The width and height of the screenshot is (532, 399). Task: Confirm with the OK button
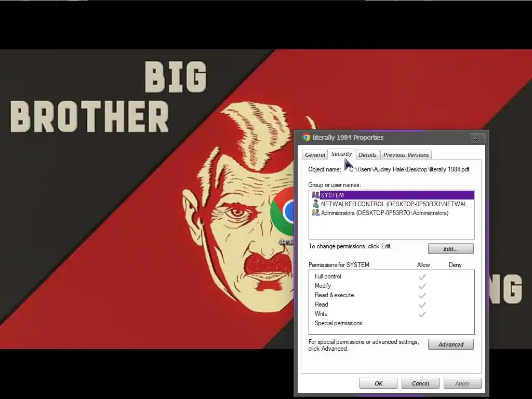pos(378,383)
